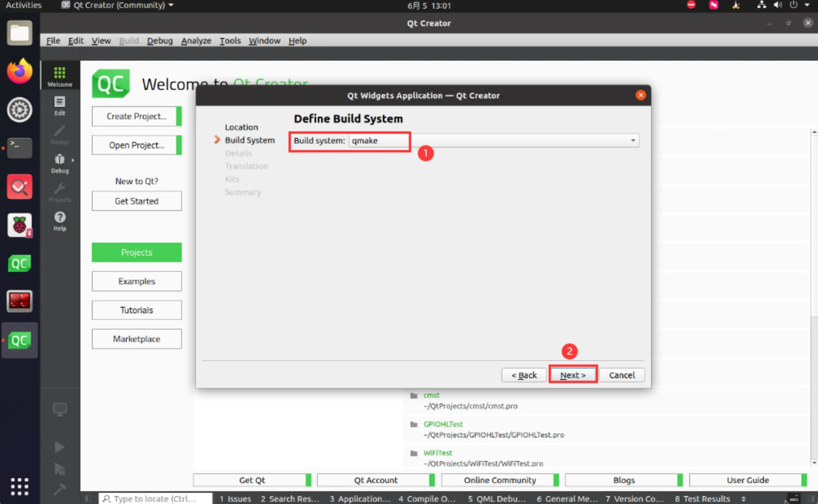Open Files app from Ubuntu dock
Image resolution: width=818 pixels, height=504 pixels.
point(19,33)
